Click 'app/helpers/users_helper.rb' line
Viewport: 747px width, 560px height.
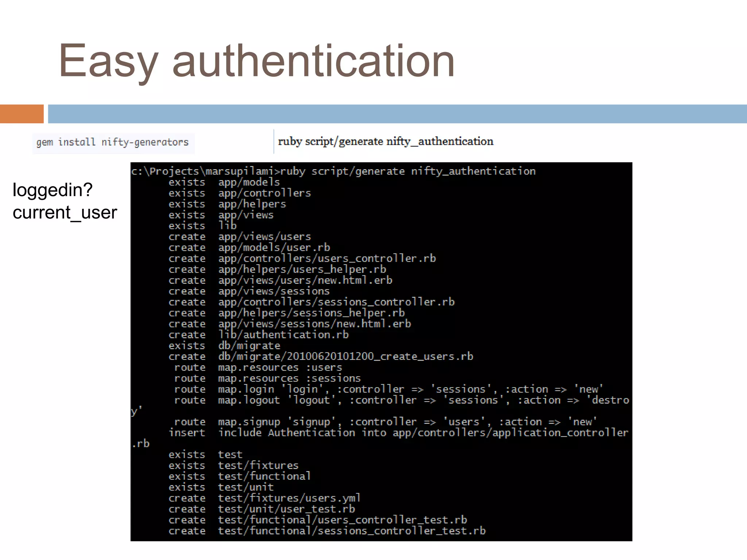pos(277,269)
